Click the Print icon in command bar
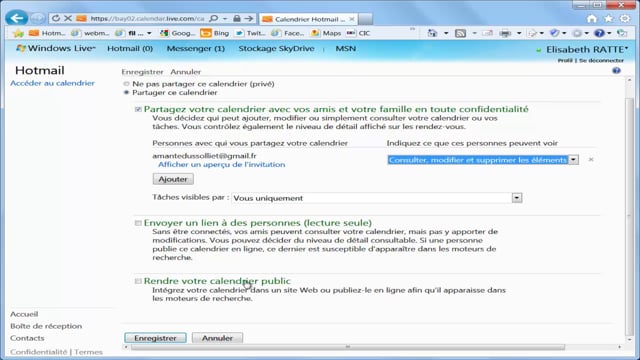Viewport: 640px width, 360px height. click(x=505, y=33)
